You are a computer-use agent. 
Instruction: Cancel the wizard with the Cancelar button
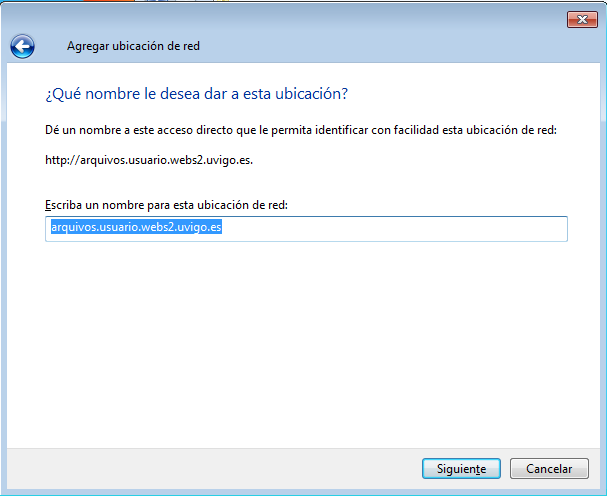548,468
